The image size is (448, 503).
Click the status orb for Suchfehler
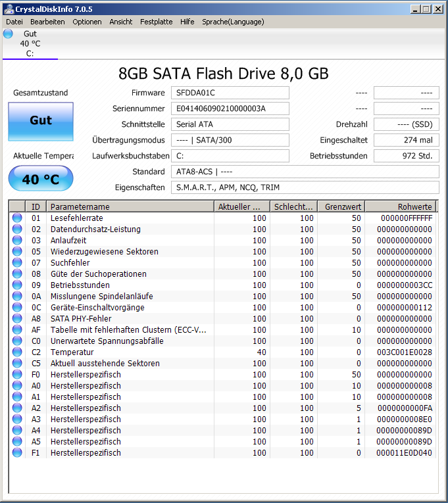(x=17, y=263)
